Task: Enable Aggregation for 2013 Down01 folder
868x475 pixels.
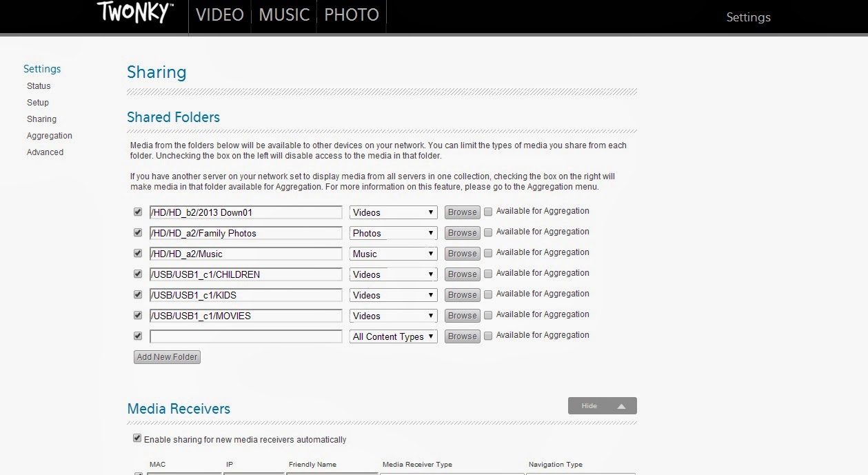Action: (488, 212)
